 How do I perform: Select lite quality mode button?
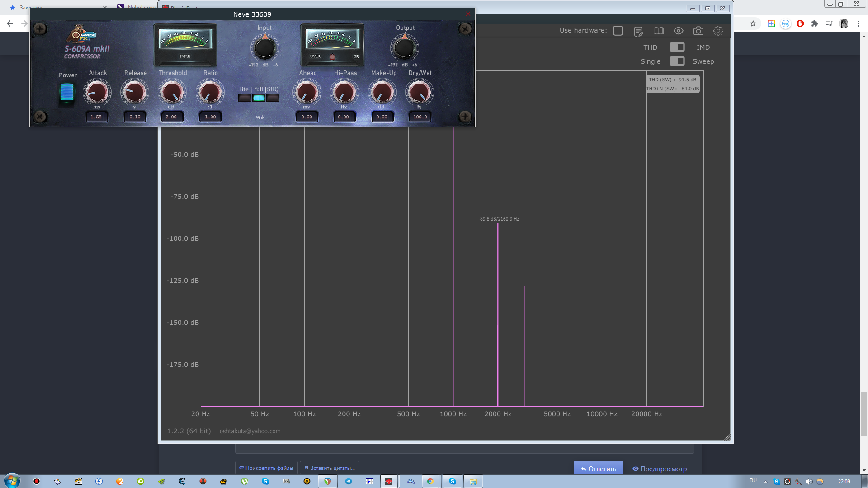(x=245, y=98)
